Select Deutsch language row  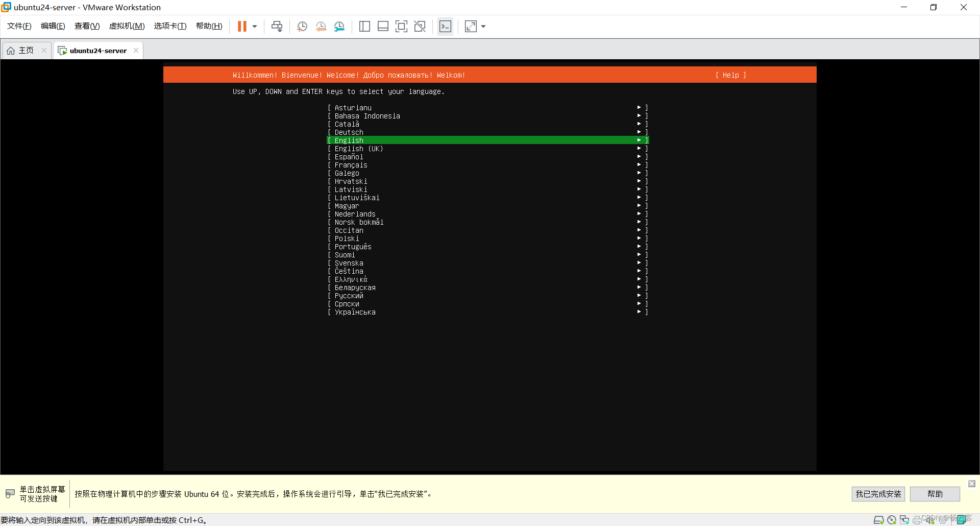487,132
